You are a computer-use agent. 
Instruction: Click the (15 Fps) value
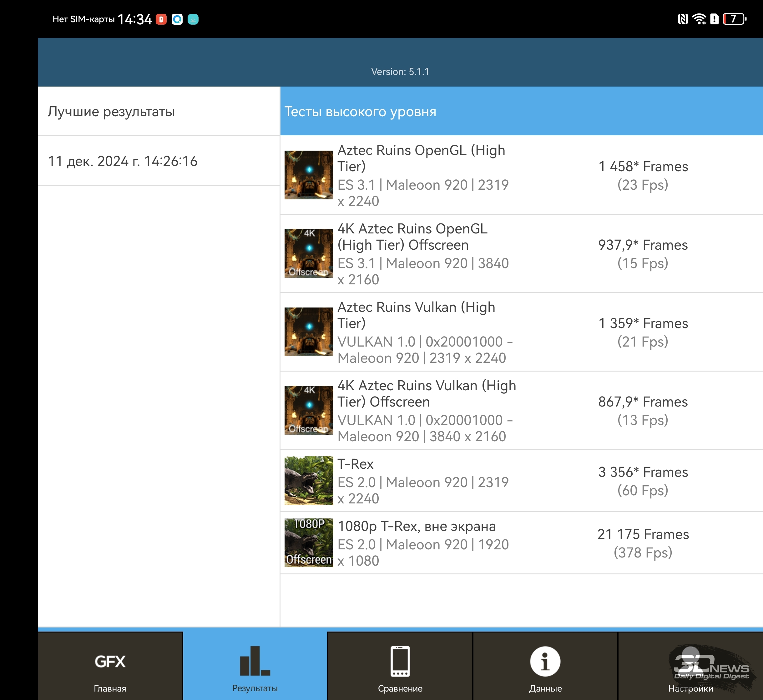tap(643, 263)
